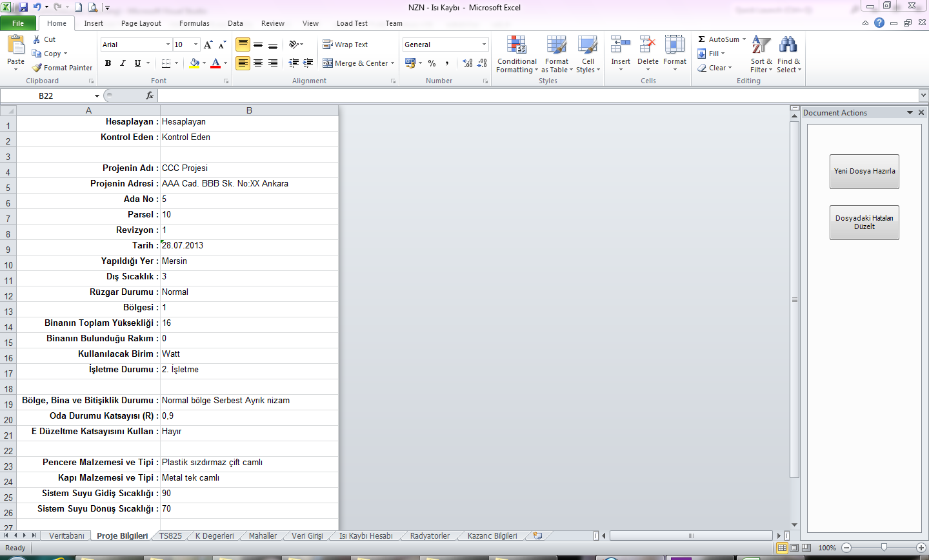Click Dosyadaki Hataları Düzelt button
Image resolution: width=929 pixels, height=560 pixels.
pos(864,223)
